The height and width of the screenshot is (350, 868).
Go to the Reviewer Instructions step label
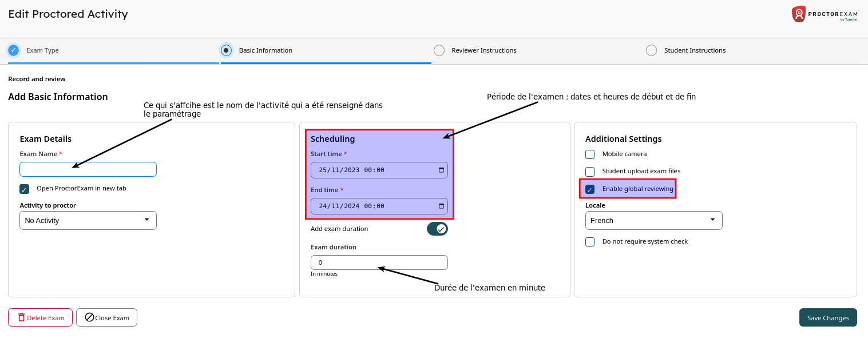point(483,50)
